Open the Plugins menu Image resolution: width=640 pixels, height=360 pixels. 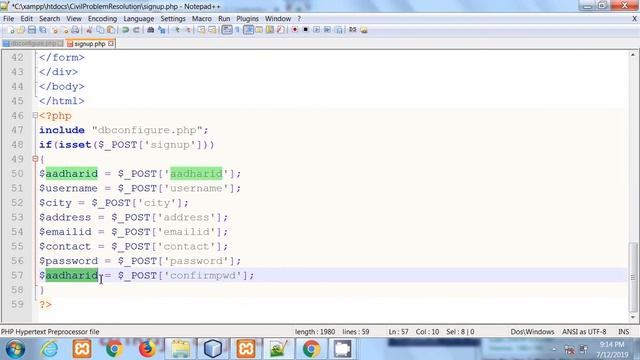(x=247, y=19)
